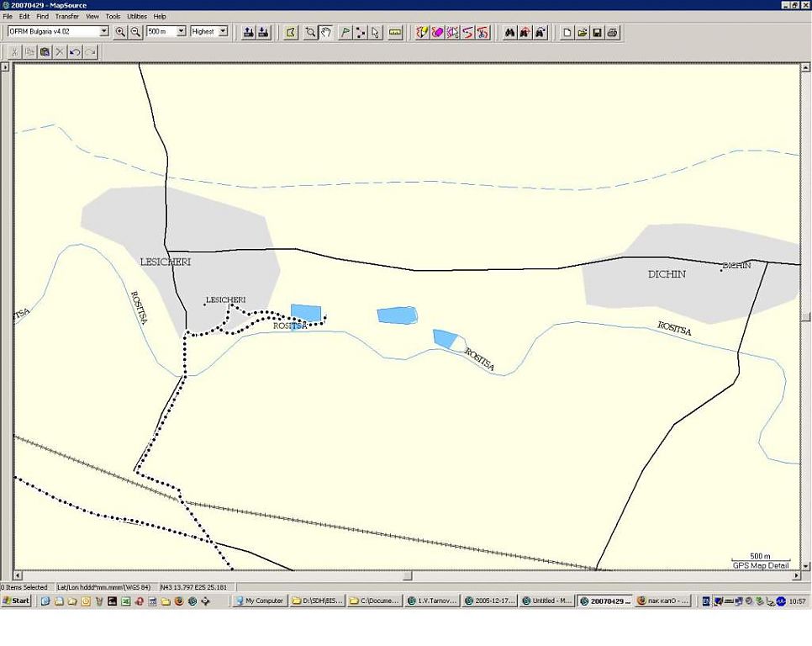Screen dimensions: 812x646
Task: Select the Hand pan tool
Action: click(325, 32)
